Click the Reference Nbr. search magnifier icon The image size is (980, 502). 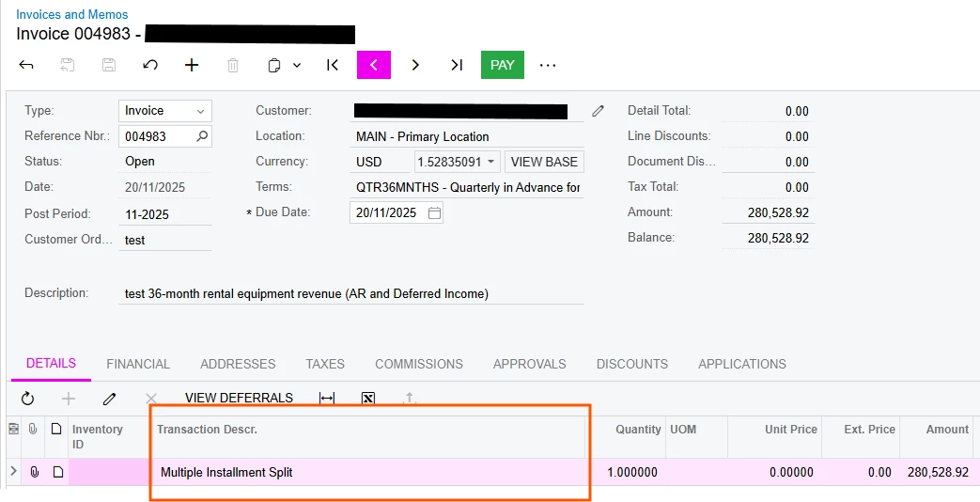[202, 136]
